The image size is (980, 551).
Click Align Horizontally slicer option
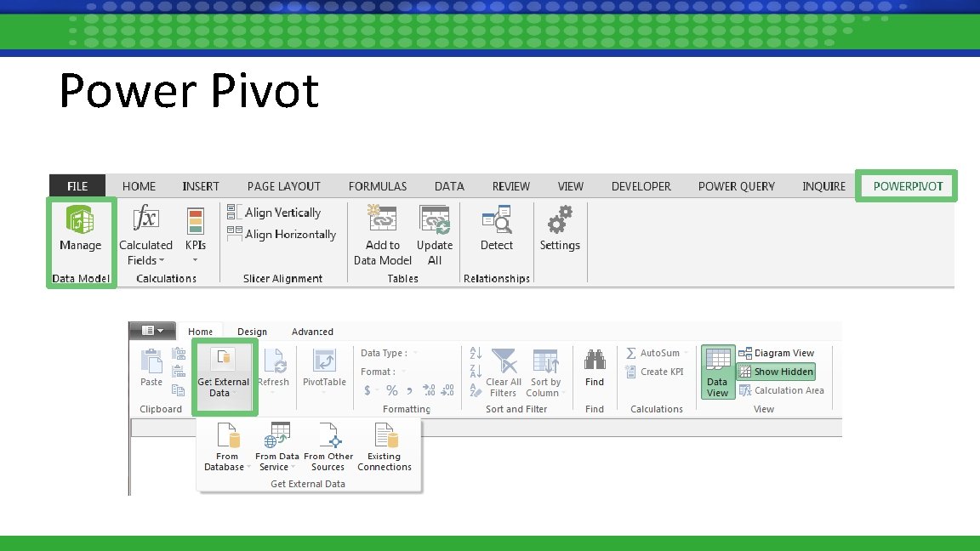tap(282, 234)
